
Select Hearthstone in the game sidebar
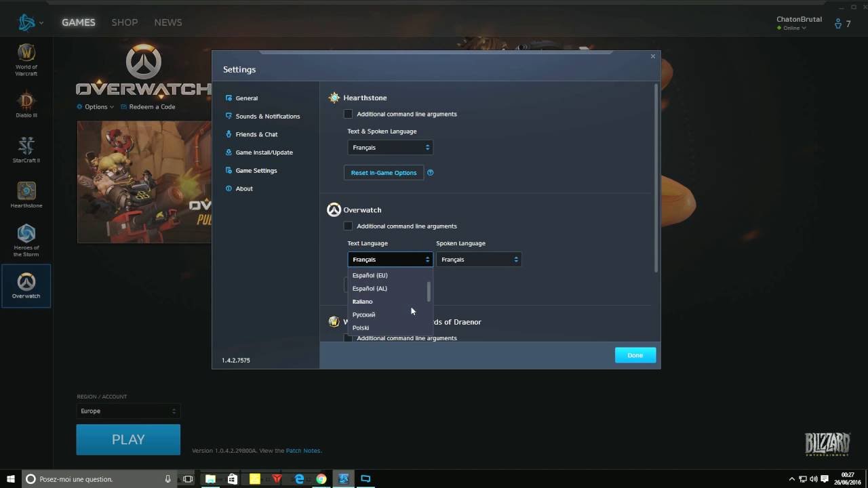point(26,195)
